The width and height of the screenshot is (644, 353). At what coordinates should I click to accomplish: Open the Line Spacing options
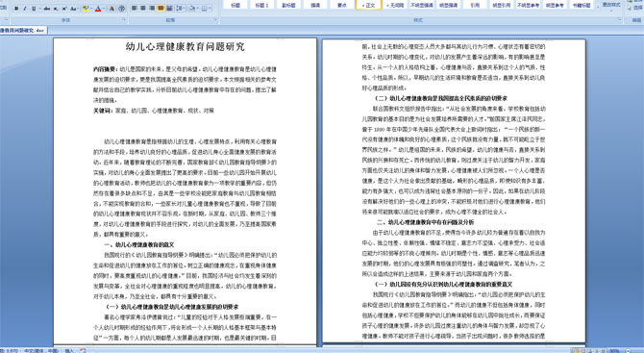click(181, 9)
